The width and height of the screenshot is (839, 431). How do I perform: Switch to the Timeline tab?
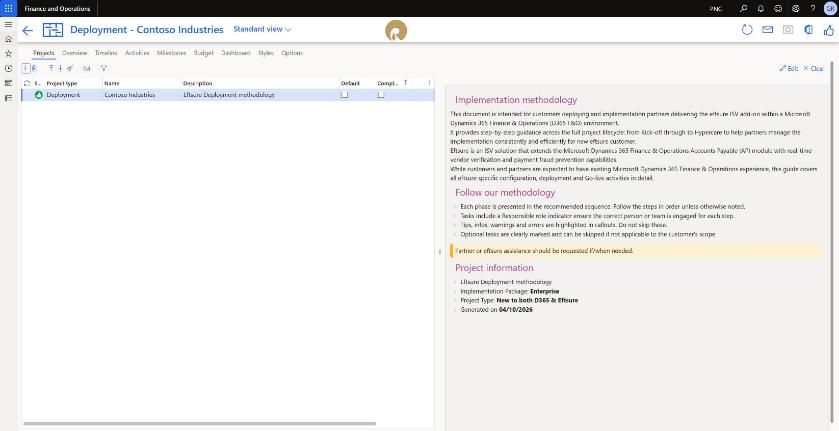106,53
